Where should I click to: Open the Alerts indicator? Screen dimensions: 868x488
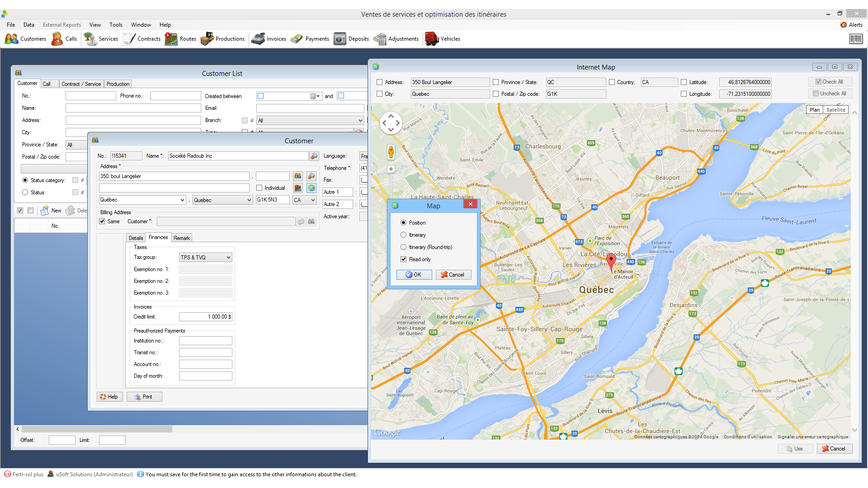851,25
